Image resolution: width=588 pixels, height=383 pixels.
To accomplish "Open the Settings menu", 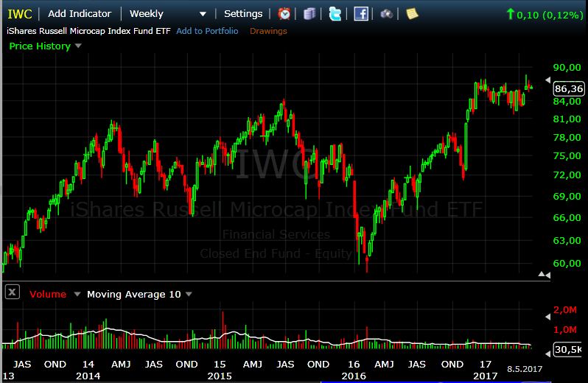I will click(243, 13).
